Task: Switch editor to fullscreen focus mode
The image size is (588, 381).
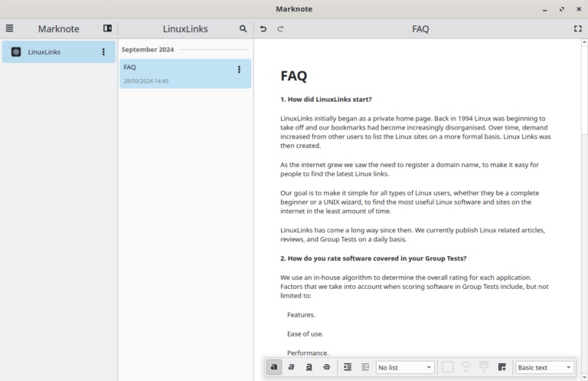Action: [x=577, y=28]
